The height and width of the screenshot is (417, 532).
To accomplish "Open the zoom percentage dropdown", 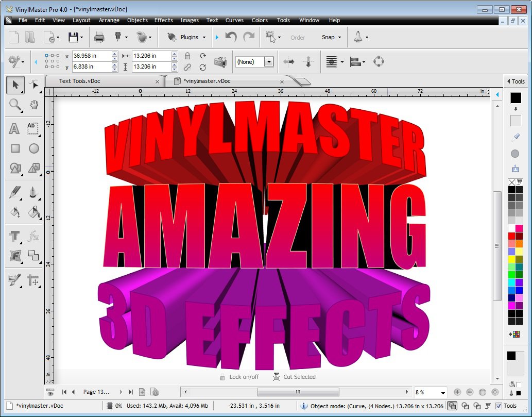I will click(x=443, y=393).
